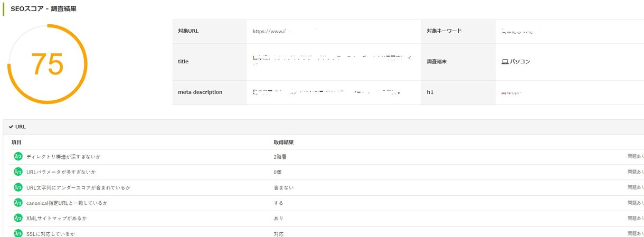The image size is (644, 237).
Task: Click the 項目 column header
Action: click(x=16, y=143)
